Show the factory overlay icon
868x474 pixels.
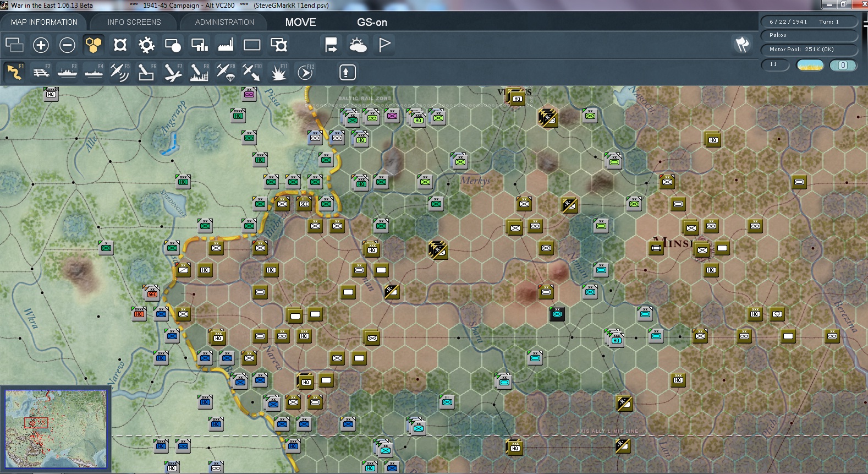click(x=226, y=45)
